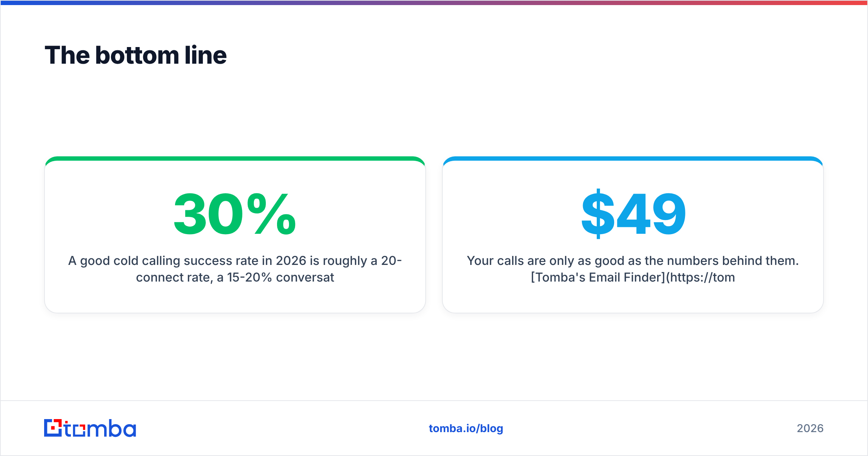Click the 2026 year label
This screenshot has height=456, width=868.
[810, 428]
